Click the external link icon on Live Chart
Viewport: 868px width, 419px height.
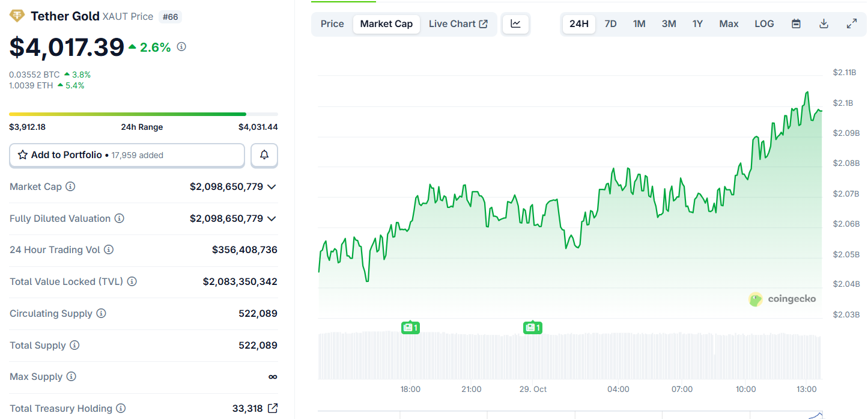click(x=482, y=23)
